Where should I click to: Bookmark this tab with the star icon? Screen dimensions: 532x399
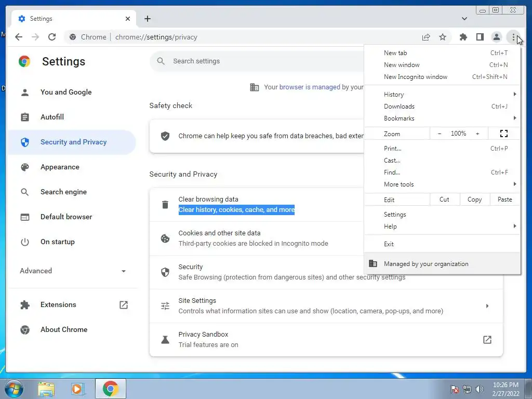443,37
